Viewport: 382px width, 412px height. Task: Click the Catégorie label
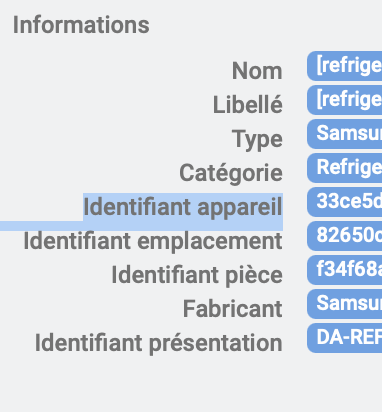[x=231, y=174]
